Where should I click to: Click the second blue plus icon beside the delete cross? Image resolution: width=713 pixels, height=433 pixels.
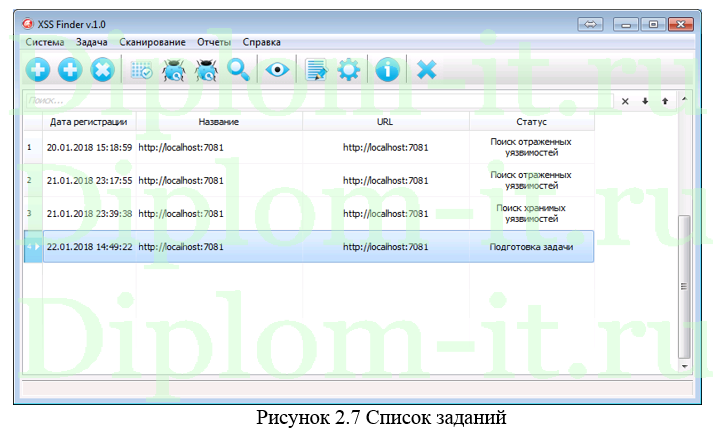point(70,70)
